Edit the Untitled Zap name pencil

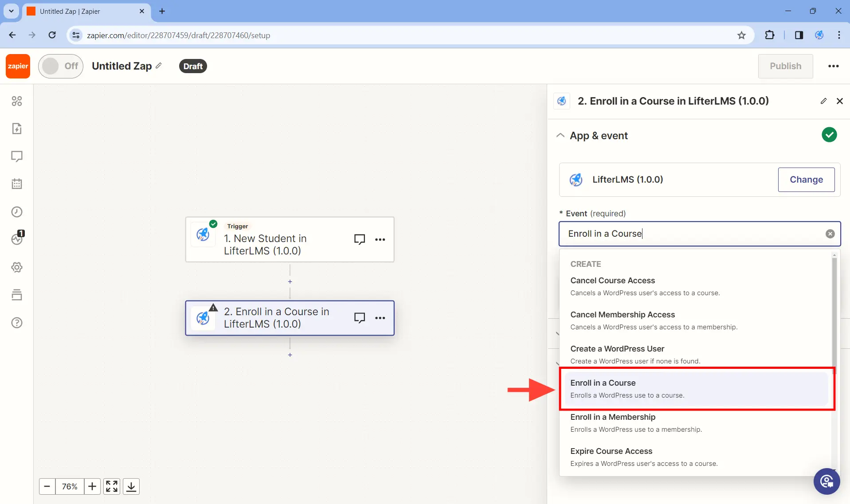tap(159, 66)
